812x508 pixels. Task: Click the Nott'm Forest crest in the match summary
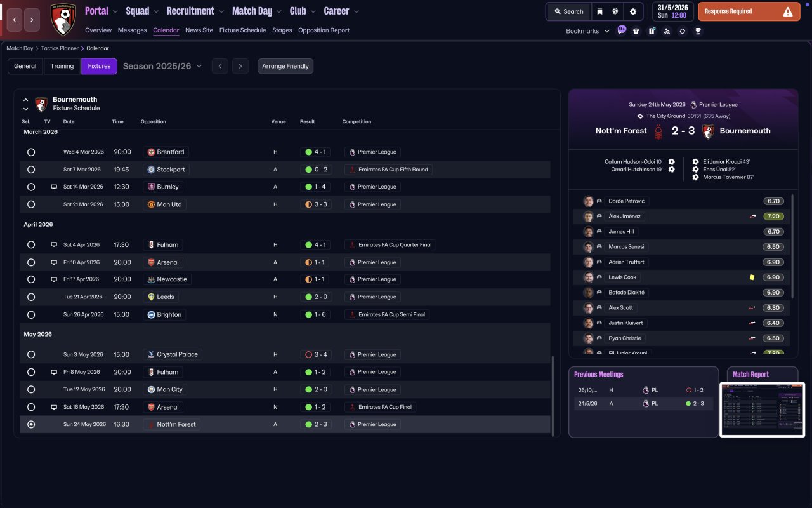660,131
